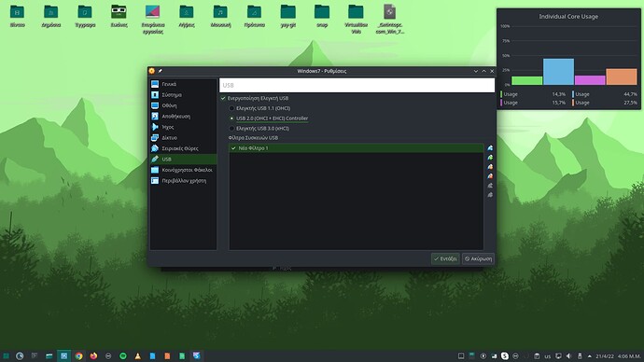
Task: Open the Κοινόχρηστοι Φάκελοι section
Action: (183, 170)
